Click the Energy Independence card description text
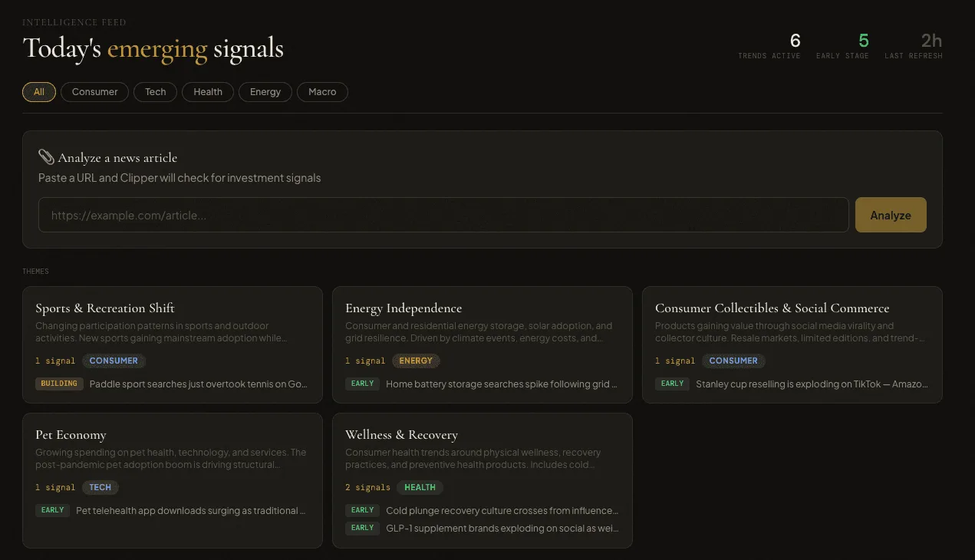The image size is (975, 560). (479, 332)
